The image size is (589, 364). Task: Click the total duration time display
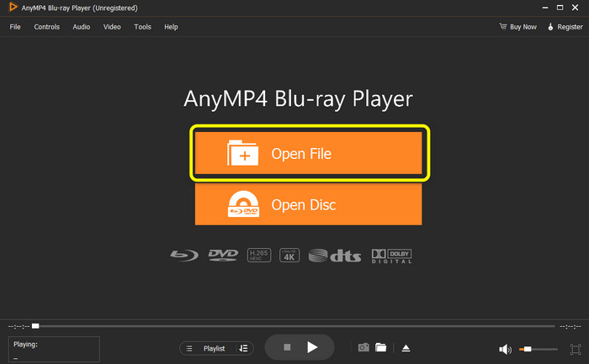coord(570,326)
